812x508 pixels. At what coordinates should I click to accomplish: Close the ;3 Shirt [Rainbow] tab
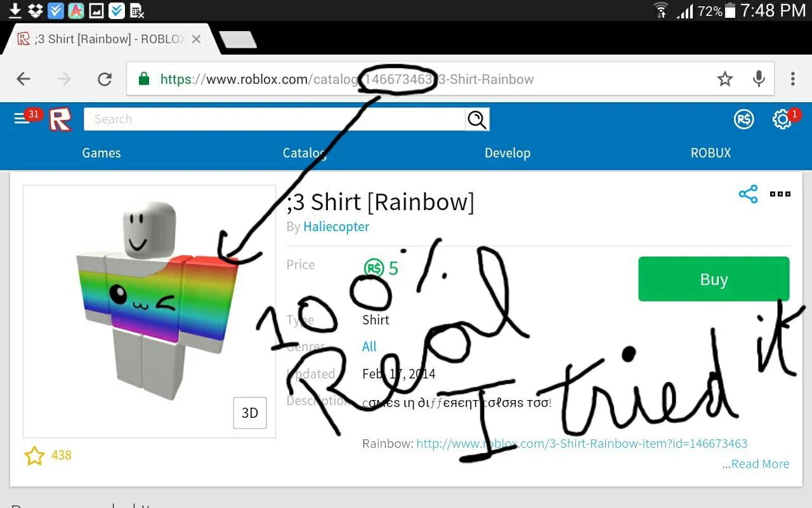[196, 39]
